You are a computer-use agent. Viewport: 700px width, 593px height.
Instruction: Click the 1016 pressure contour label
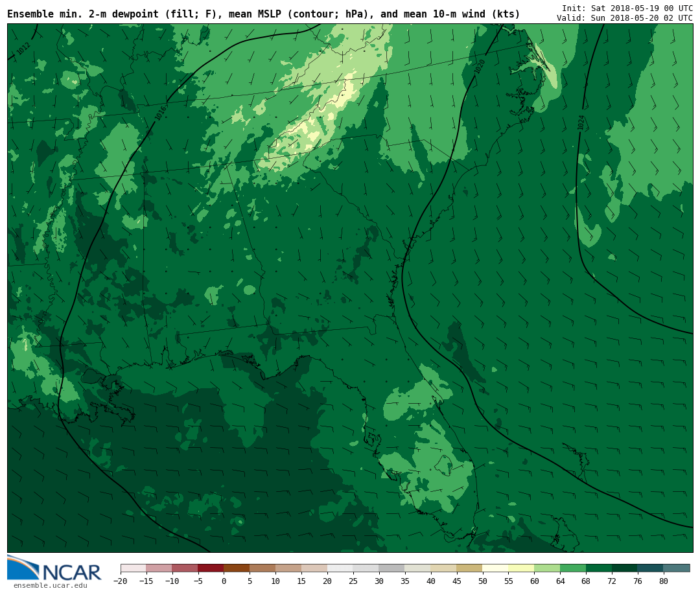point(160,113)
